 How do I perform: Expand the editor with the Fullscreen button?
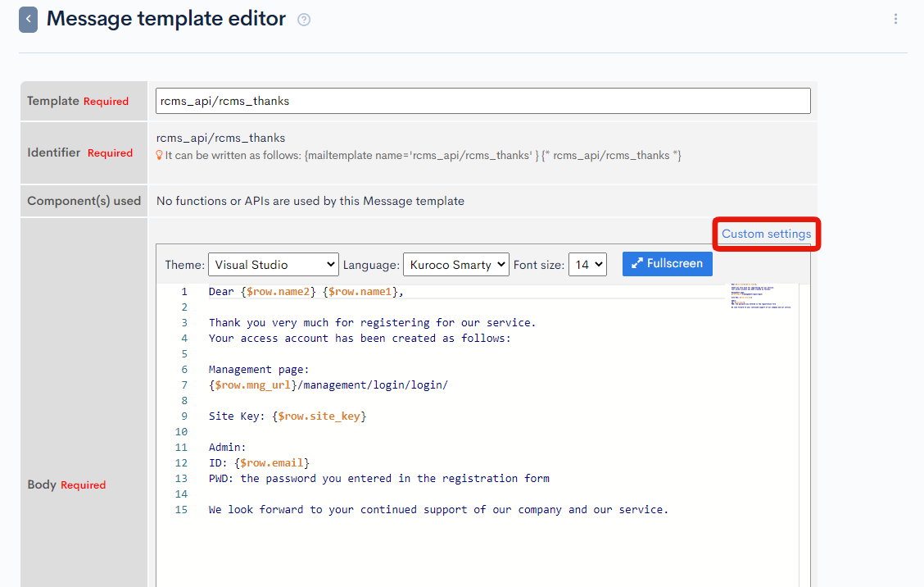pos(667,264)
